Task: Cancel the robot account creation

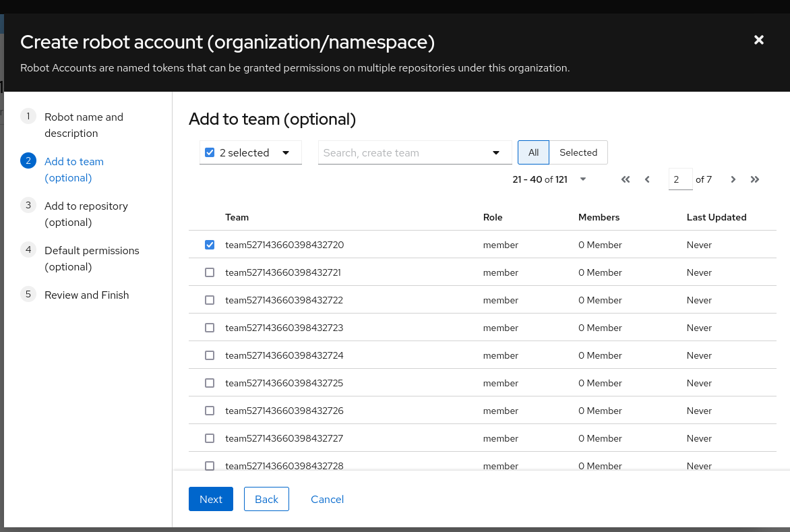Action: [327, 499]
